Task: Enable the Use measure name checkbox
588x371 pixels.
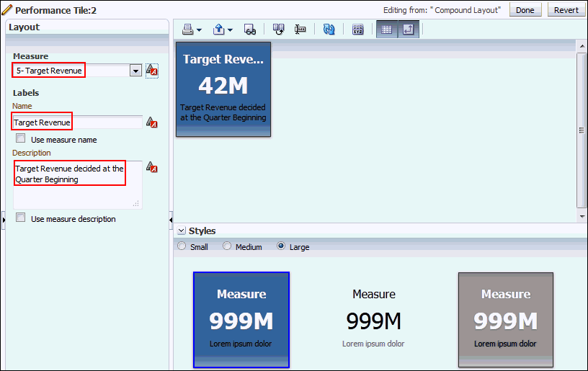Action: [21, 138]
